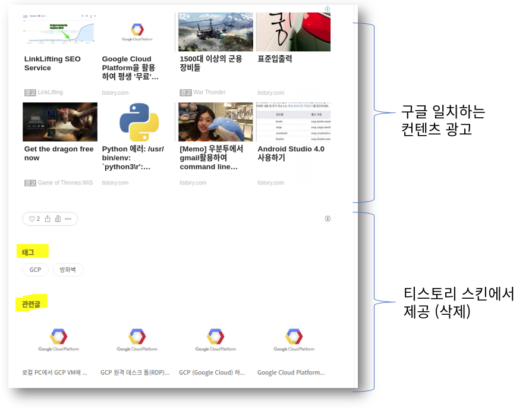Image resolution: width=532 pixels, height=410 pixels.
Task: Click the share icon in reaction bar
Action: pyautogui.click(x=48, y=219)
